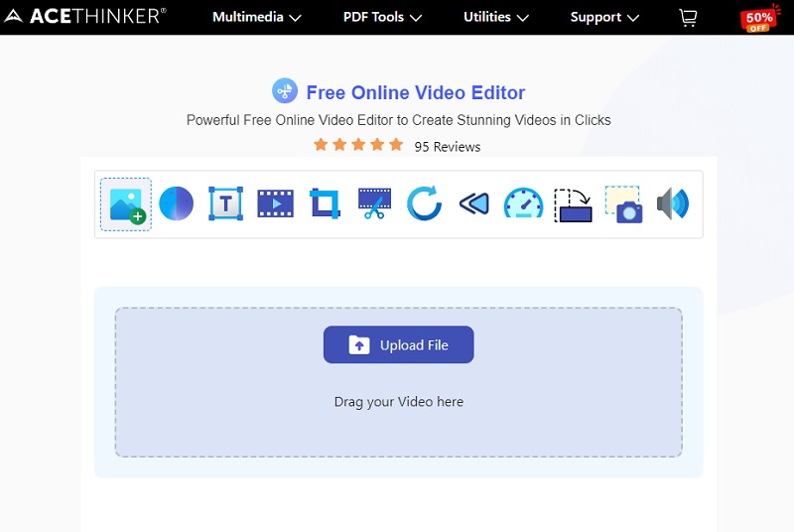Viewport: 794px width, 532px height.
Task: Click the five-star rating
Action: point(358,145)
